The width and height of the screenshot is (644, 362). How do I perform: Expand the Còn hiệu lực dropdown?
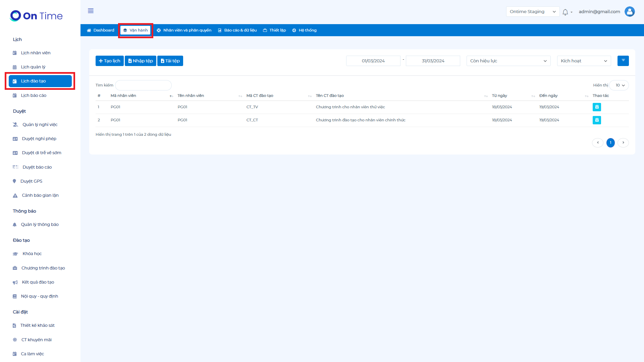point(508,61)
